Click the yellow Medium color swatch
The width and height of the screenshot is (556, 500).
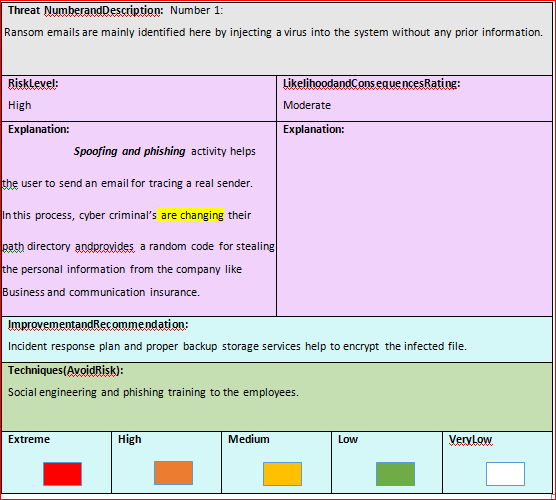(282, 474)
